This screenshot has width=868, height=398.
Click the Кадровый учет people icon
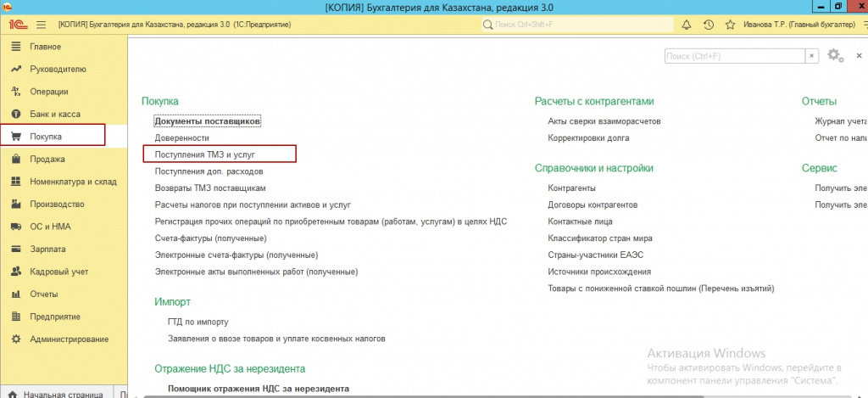[x=16, y=272]
